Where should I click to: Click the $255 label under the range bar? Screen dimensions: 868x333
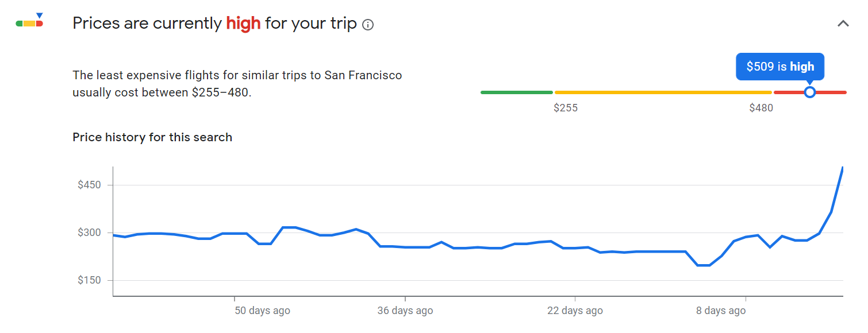pyautogui.click(x=566, y=108)
